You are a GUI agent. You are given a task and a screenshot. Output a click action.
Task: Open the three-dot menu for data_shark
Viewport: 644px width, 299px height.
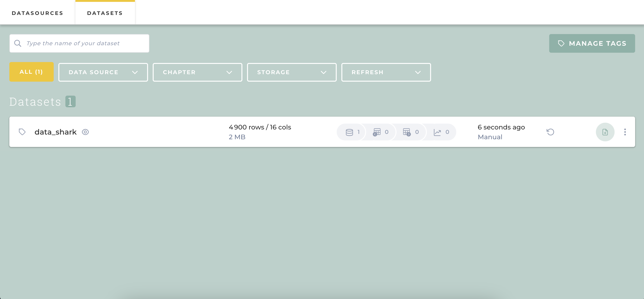(x=625, y=132)
